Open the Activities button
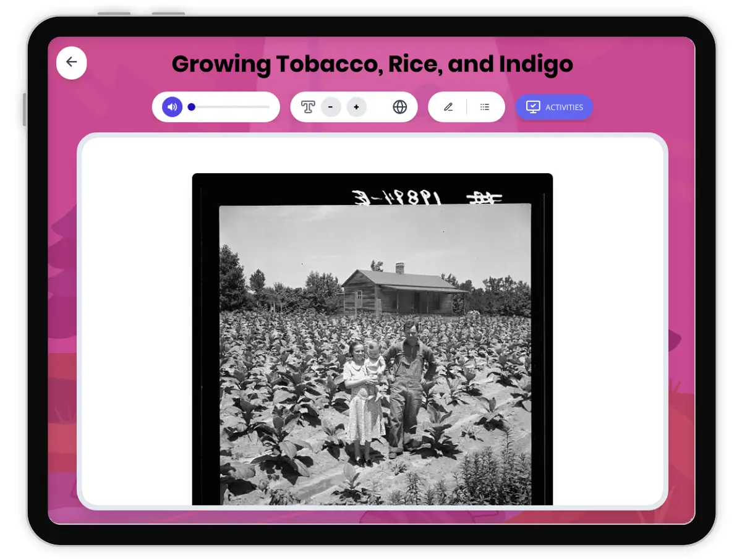 pyautogui.click(x=554, y=107)
